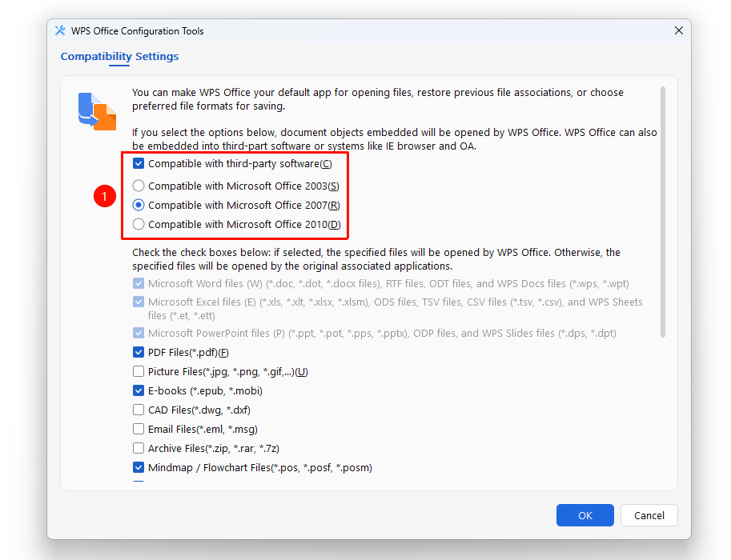Click the OK button
This screenshot has width=731, height=560.
click(585, 515)
